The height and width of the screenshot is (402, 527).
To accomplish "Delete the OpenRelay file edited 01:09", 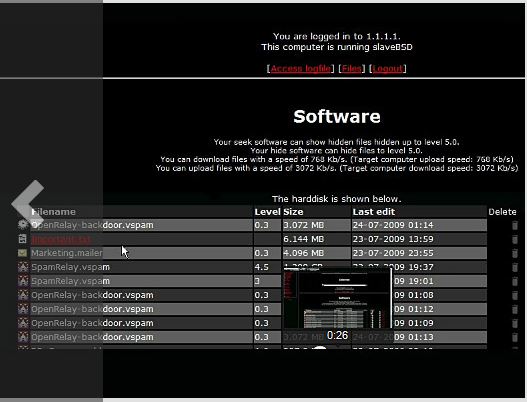I will (x=515, y=323).
